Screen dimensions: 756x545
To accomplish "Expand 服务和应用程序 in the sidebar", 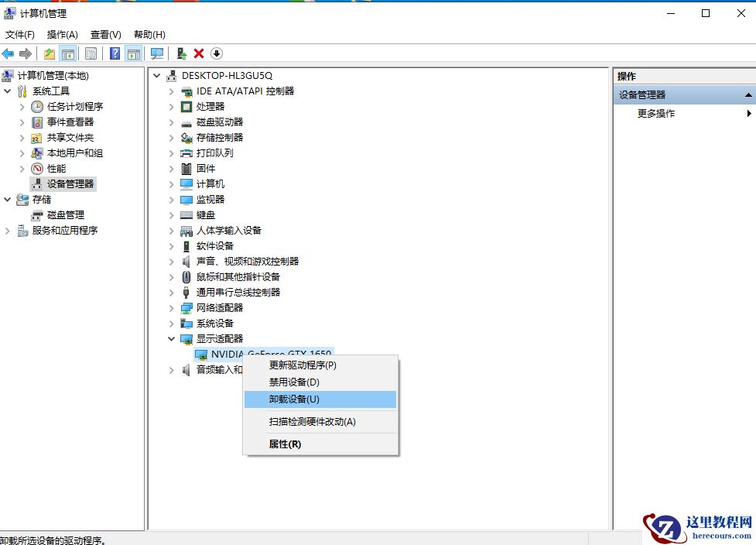I will (6, 230).
